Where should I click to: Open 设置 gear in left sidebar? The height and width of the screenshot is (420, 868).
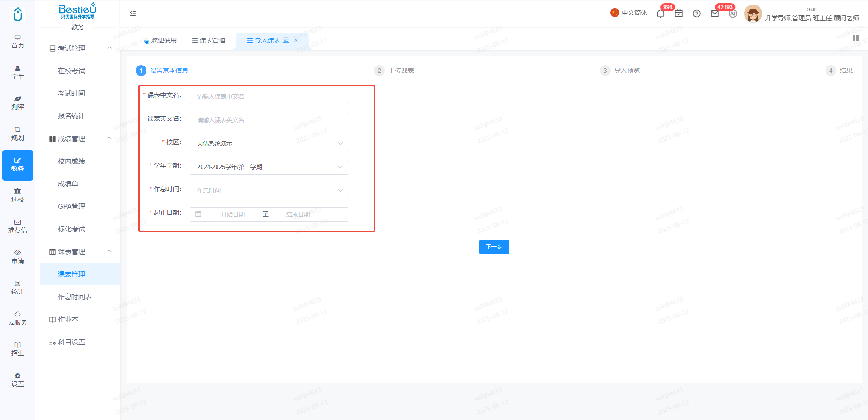click(18, 380)
